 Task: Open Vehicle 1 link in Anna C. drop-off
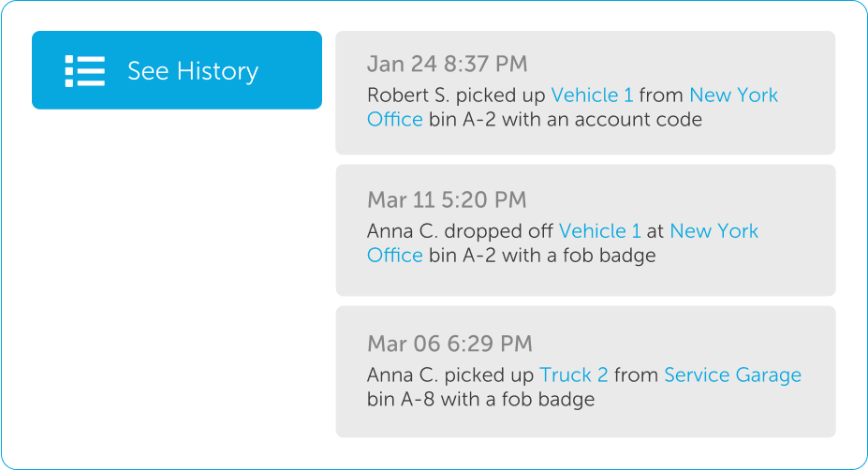(x=599, y=231)
